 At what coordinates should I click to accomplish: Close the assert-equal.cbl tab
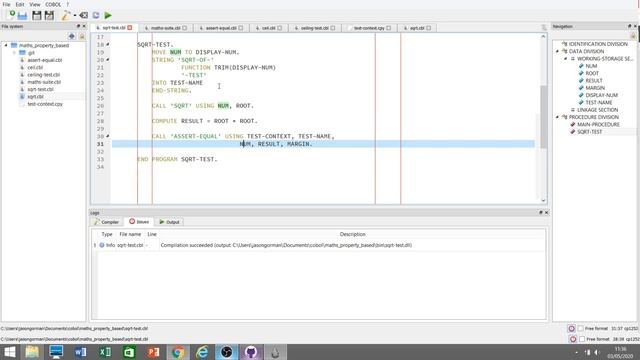pos(241,28)
